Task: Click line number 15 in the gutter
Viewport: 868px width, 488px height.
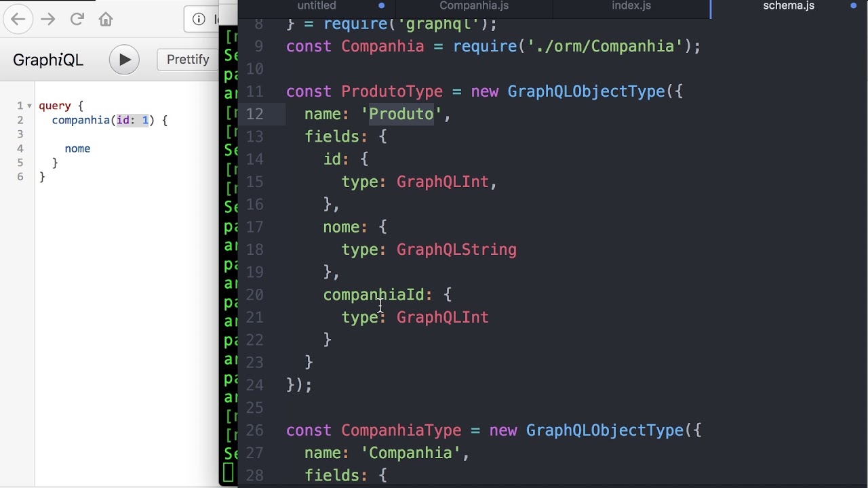Action: click(x=254, y=182)
